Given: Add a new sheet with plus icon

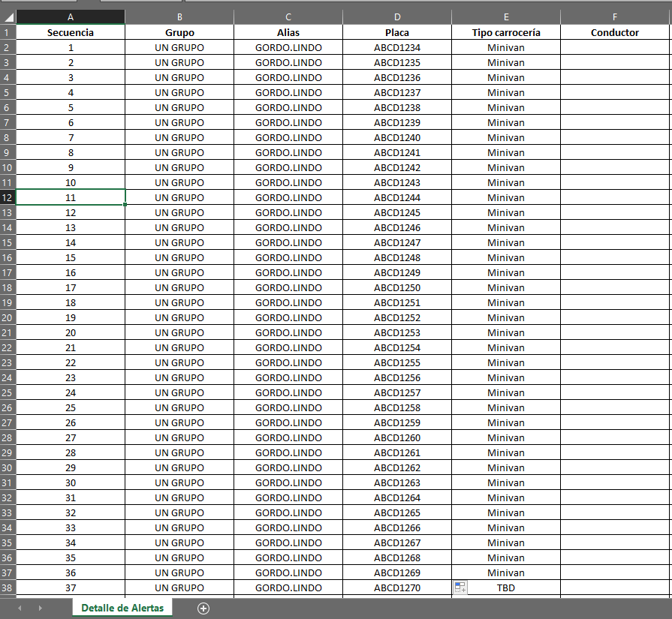Looking at the screenshot, I should (x=203, y=608).
